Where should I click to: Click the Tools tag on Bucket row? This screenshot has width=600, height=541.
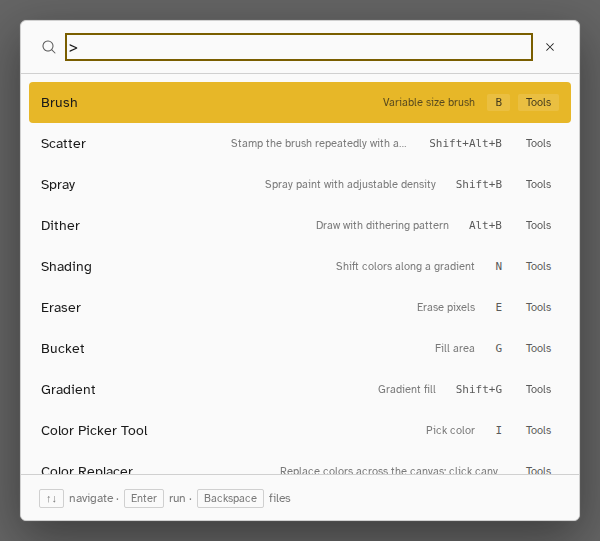point(538,348)
